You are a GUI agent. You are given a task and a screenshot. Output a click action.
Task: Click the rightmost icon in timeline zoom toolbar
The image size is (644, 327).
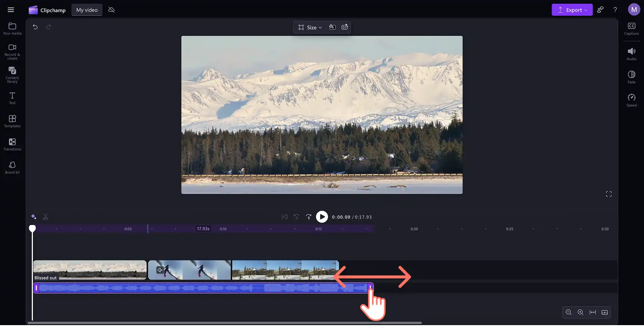(x=605, y=312)
